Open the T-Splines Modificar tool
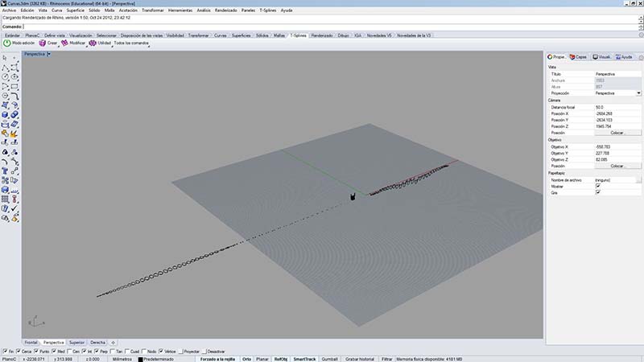644x362 pixels. (x=73, y=43)
